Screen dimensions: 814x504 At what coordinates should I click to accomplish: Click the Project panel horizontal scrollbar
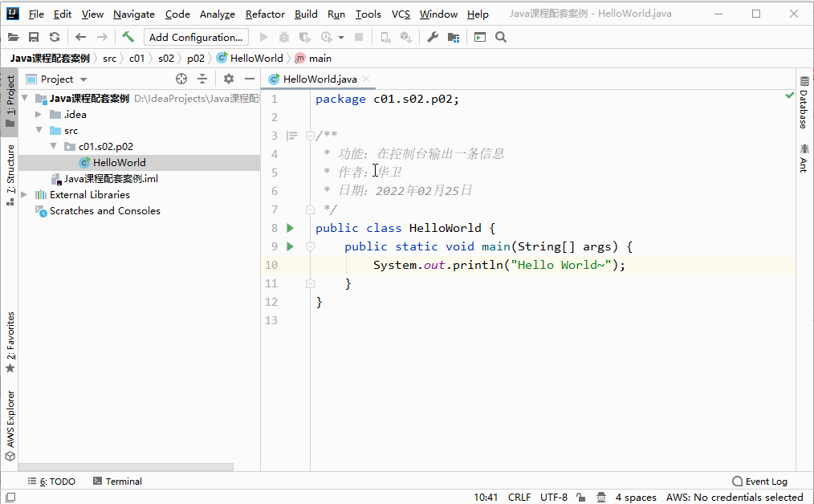click(125, 467)
